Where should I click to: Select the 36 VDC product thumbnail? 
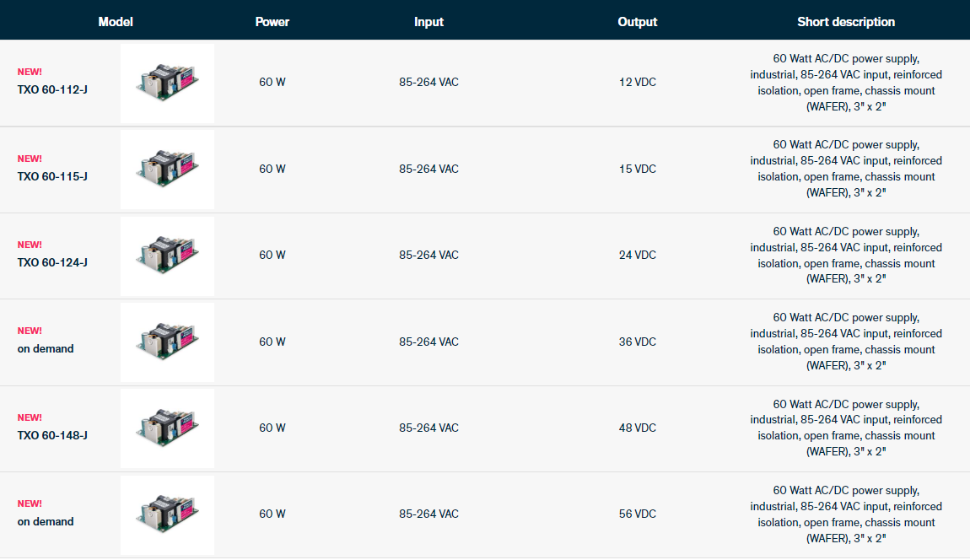(x=167, y=342)
